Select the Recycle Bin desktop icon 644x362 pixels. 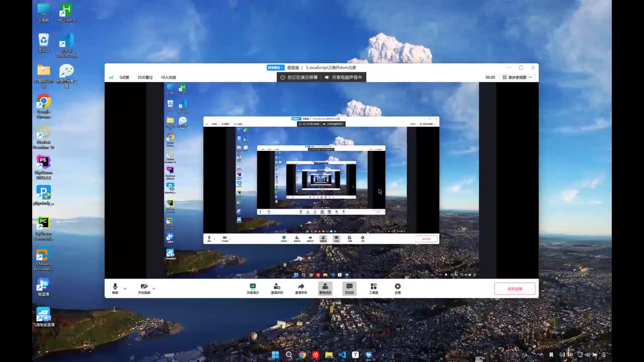coord(44,43)
